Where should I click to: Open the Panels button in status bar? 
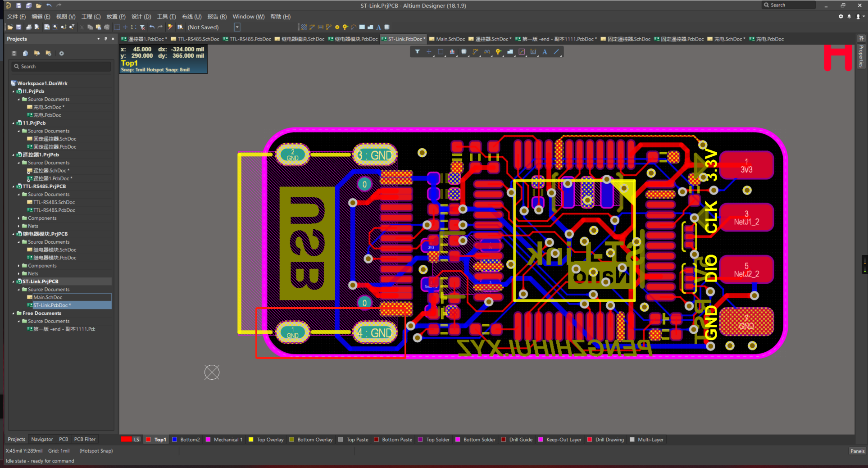[x=857, y=451]
